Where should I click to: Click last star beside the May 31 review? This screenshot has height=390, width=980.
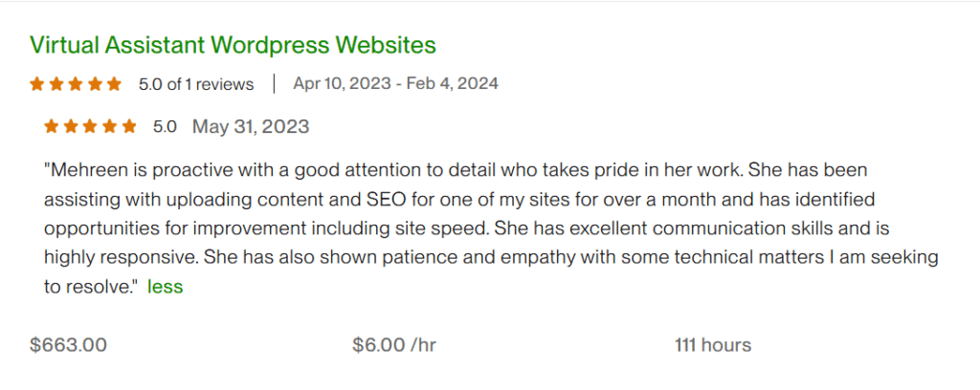(128, 126)
